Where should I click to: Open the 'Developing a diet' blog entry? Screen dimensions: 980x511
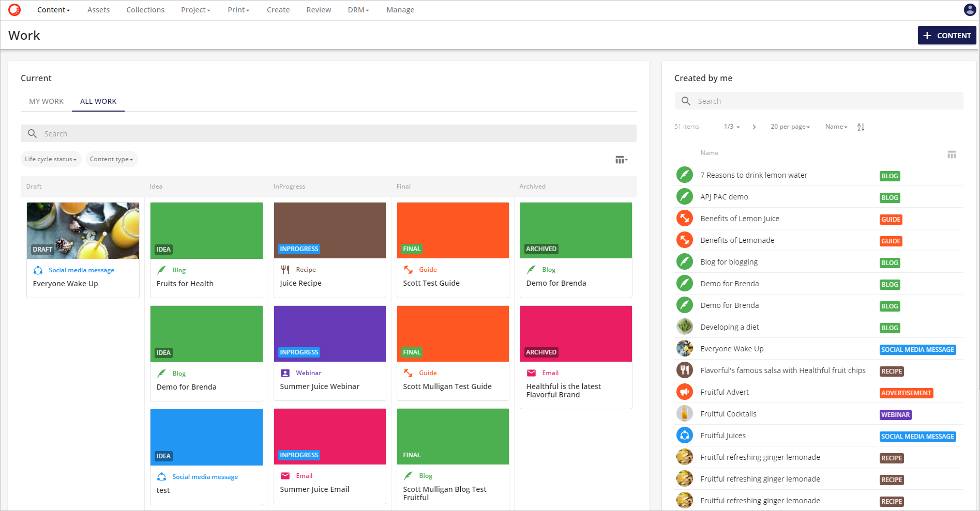[730, 327]
